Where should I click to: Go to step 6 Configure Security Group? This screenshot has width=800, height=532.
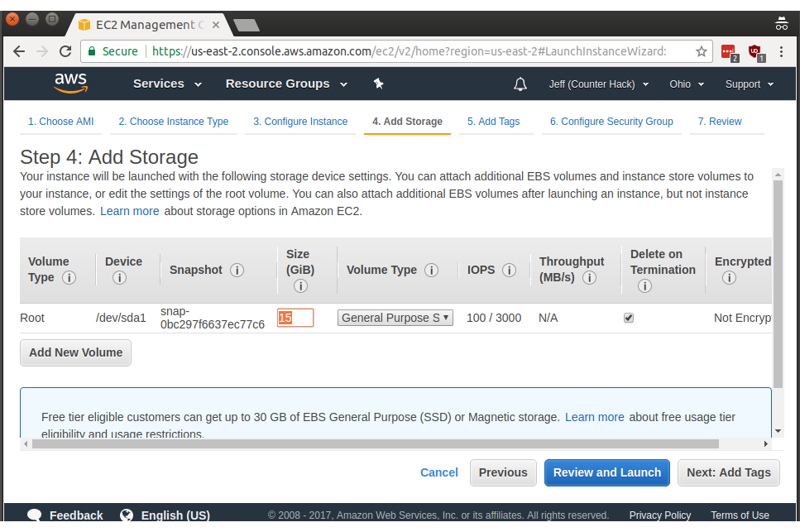coord(611,122)
